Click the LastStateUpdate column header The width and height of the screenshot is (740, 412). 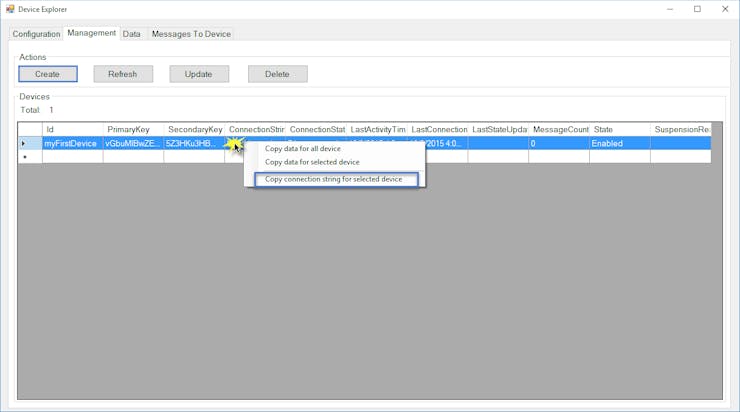click(x=499, y=129)
